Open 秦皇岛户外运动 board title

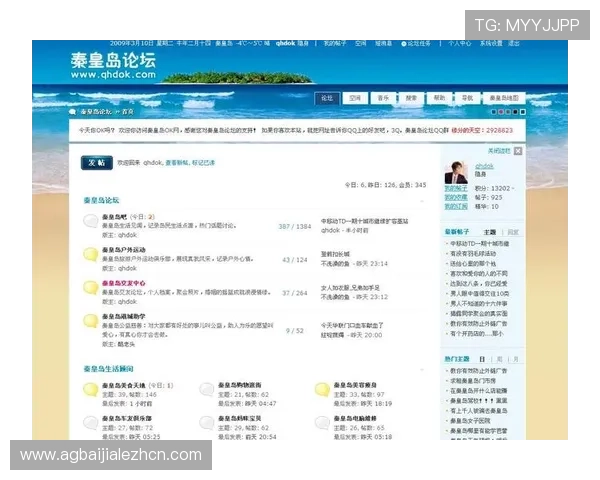click(x=124, y=250)
